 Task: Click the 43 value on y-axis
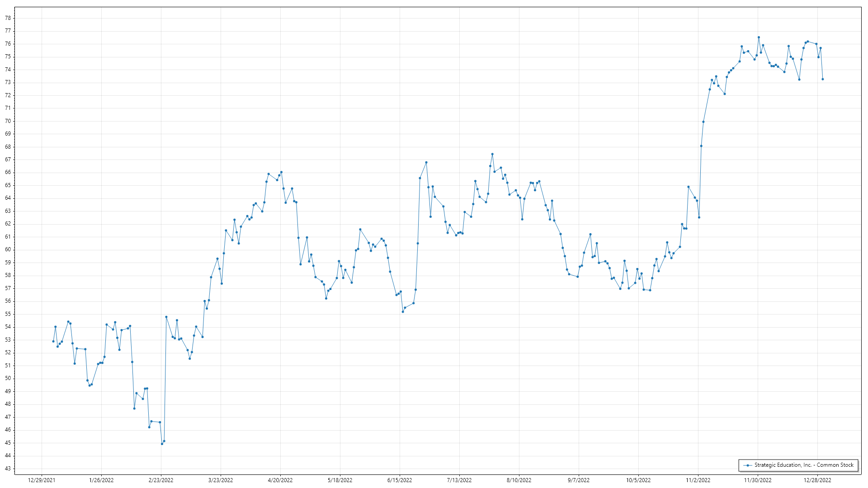[x=8, y=469]
